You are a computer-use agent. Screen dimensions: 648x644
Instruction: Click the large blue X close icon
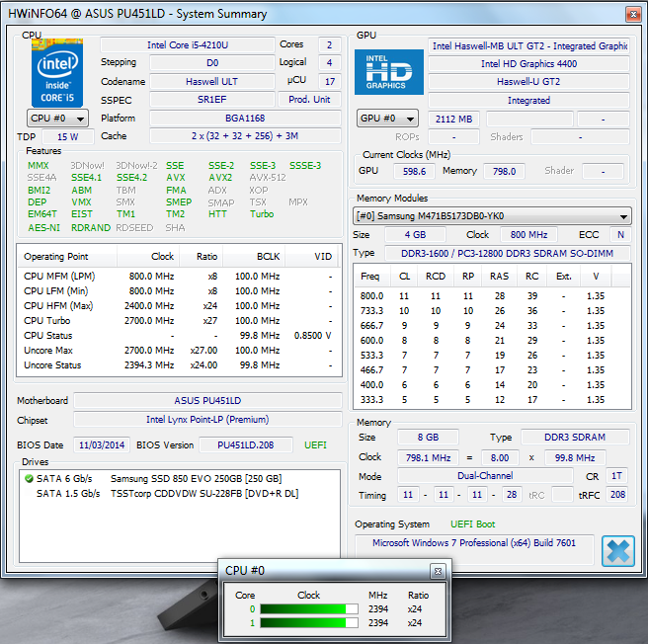[617, 550]
